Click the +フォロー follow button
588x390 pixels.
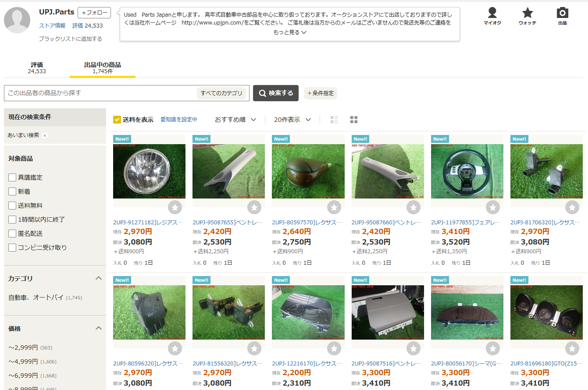[x=94, y=13]
